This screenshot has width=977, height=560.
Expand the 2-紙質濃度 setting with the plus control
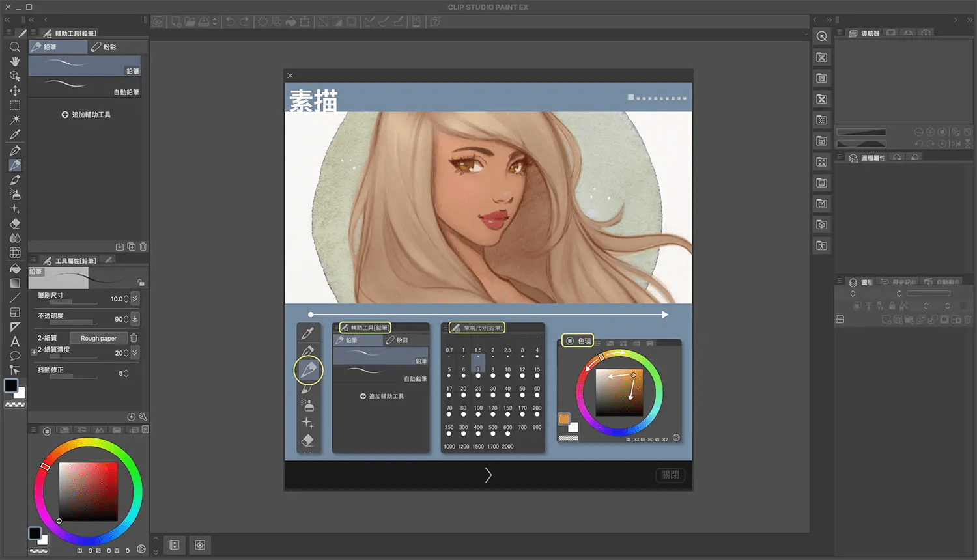click(35, 352)
